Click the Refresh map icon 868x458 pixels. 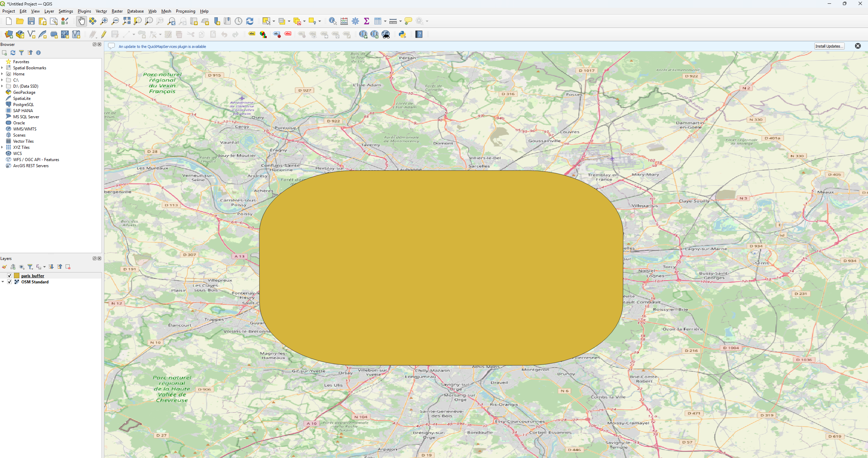(x=250, y=21)
